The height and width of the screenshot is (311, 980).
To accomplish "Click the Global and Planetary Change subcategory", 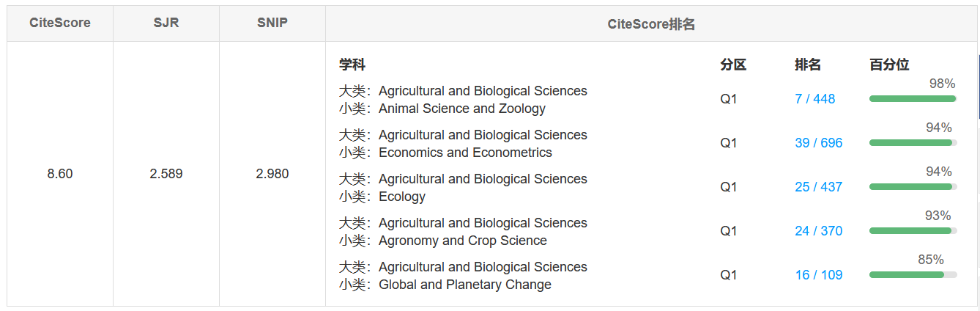I will [464, 285].
